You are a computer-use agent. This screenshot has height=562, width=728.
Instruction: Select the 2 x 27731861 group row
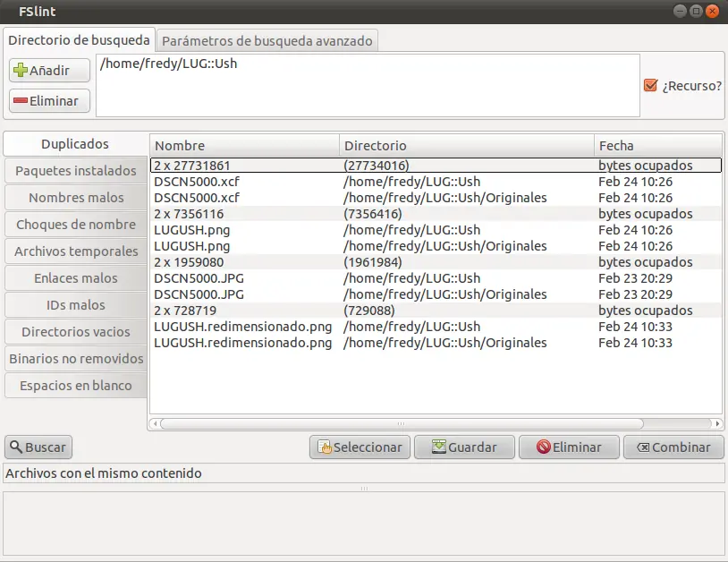(x=436, y=166)
